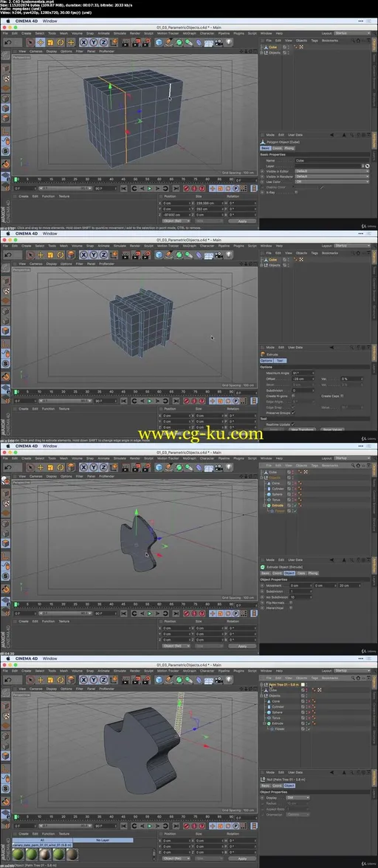The height and width of the screenshot is (868, 378).
Task: Click the Deformer icon in the Extrude Object frame
Action: 199,467
